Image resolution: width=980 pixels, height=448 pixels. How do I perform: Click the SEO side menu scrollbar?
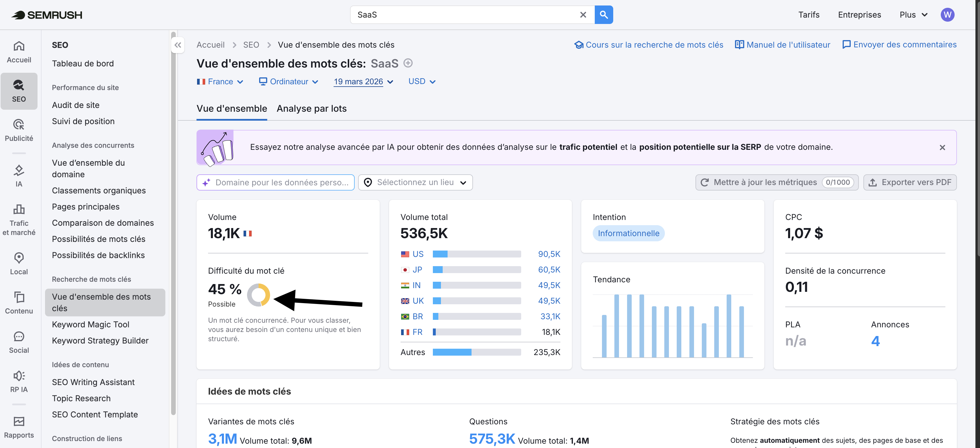click(x=173, y=224)
